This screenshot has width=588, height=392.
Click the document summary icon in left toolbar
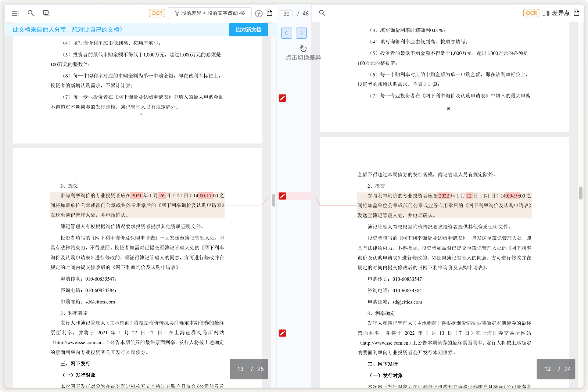[x=269, y=12]
